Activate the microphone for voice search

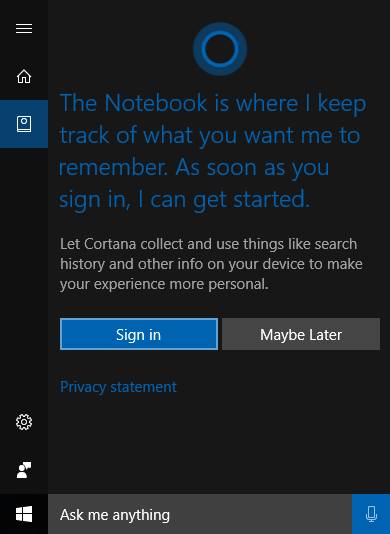pyautogui.click(x=371, y=514)
